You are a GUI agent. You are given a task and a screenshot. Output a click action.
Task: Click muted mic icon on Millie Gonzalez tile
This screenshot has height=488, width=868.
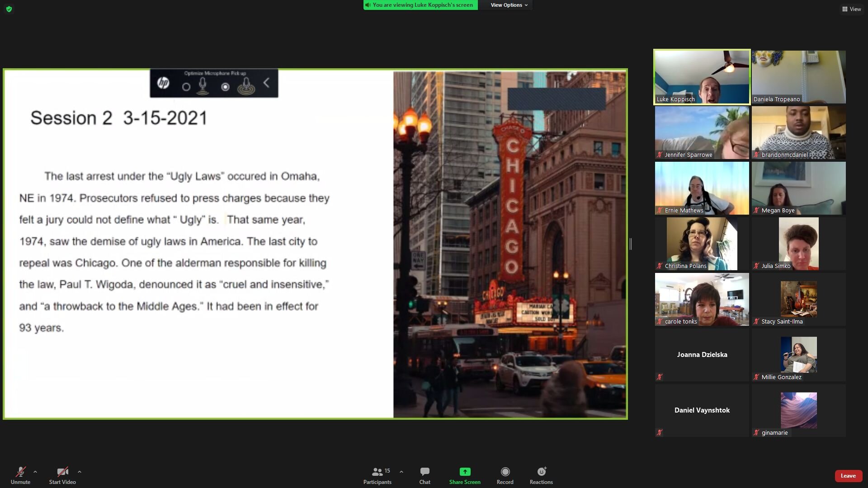coord(756,377)
